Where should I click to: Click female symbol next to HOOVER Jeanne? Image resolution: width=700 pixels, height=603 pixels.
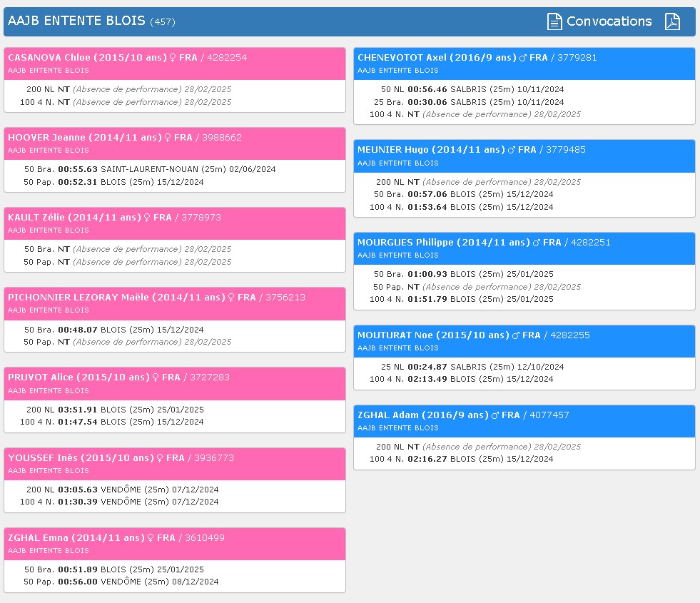coord(168,138)
